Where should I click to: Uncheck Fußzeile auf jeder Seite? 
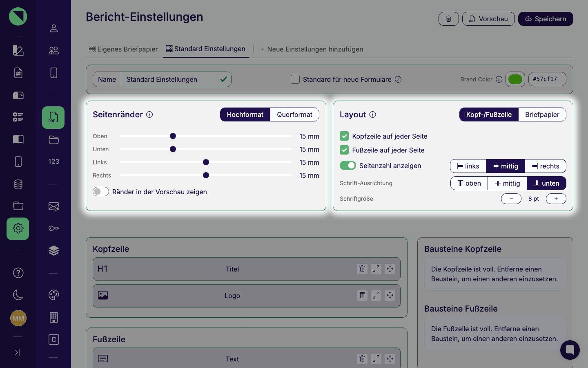pyautogui.click(x=344, y=150)
